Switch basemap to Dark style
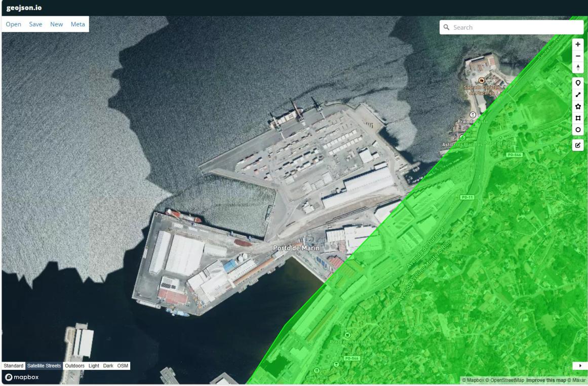The image size is (588, 386). (x=108, y=366)
